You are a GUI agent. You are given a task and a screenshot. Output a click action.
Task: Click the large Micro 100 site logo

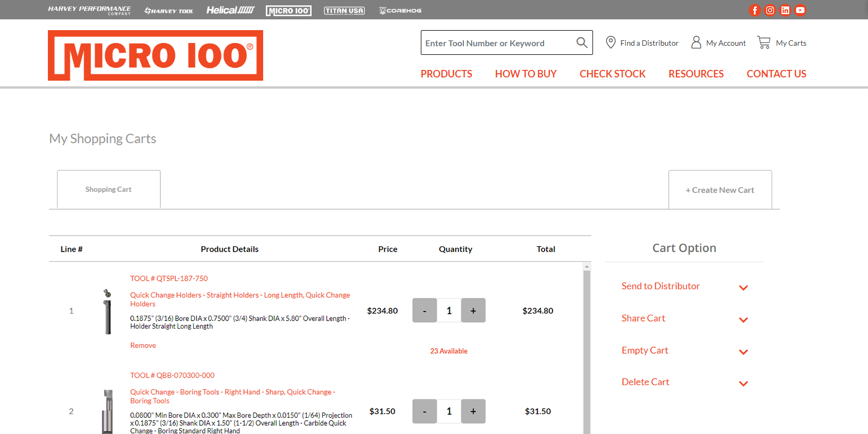click(x=156, y=55)
